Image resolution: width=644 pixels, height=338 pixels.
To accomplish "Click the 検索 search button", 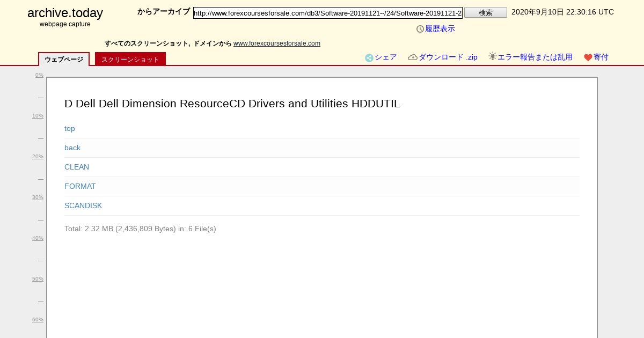I will [x=486, y=12].
